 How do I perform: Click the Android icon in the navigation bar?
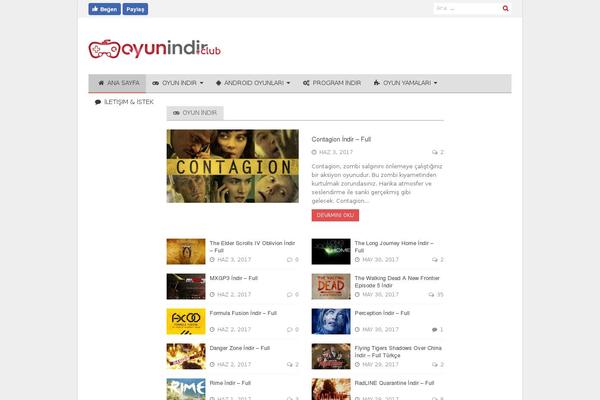[x=218, y=83]
